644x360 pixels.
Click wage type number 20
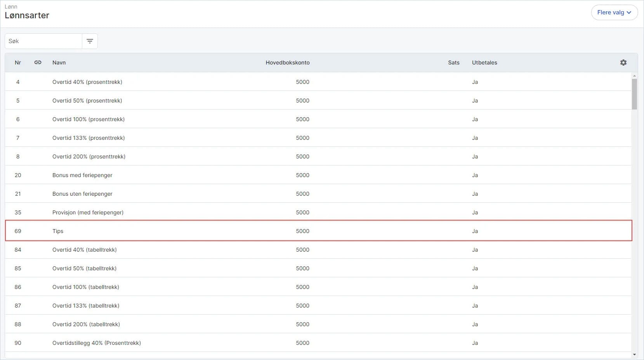18,175
